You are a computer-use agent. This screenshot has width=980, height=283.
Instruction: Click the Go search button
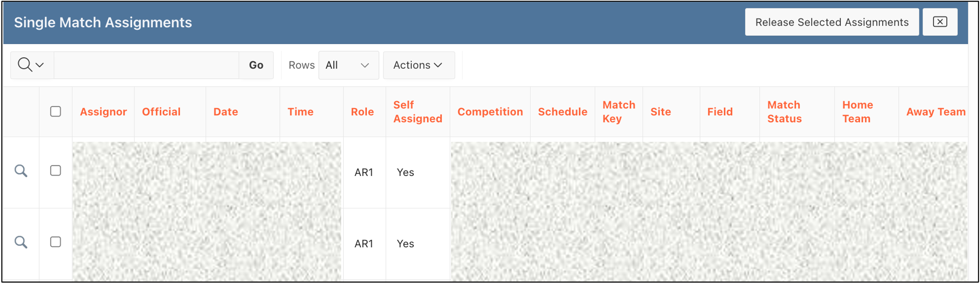click(256, 65)
